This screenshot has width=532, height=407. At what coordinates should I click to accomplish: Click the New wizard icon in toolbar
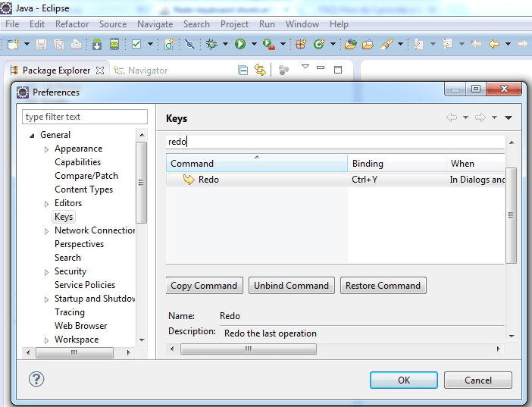(x=13, y=44)
